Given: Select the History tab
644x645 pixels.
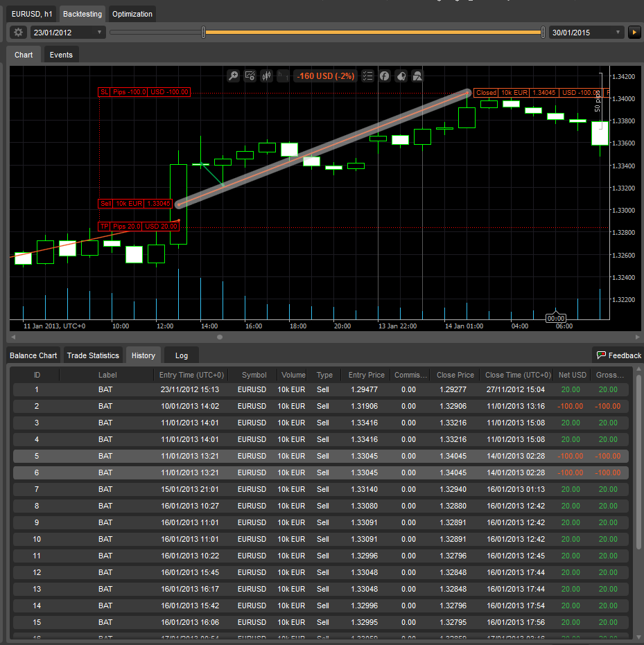Looking at the screenshot, I should 143,355.
